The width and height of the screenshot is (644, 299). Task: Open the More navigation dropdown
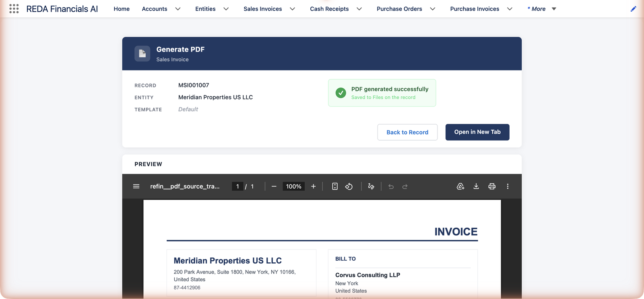coord(542,9)
